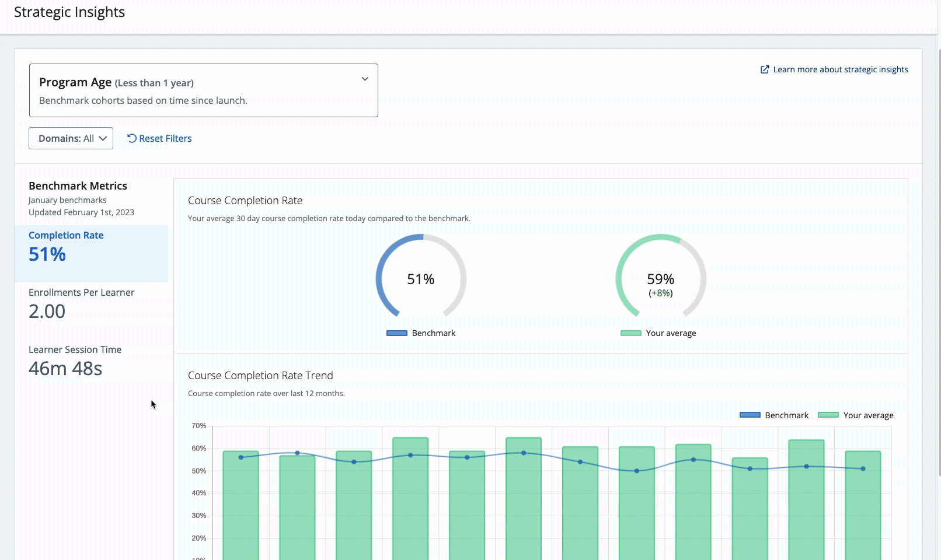This screenshot has width=941, height=560.
Task: Click the Strategic Insights page title
Action: point(69,12)
